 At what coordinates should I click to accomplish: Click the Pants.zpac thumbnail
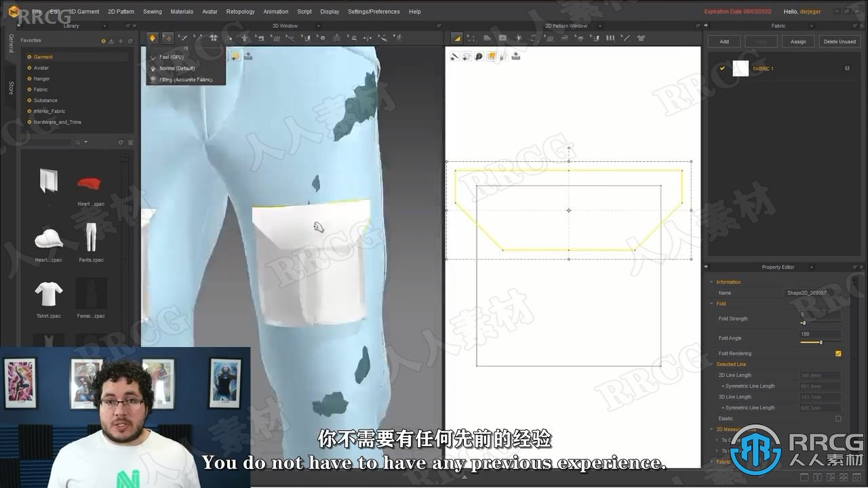pyautogui.click(x=90, y=237)
